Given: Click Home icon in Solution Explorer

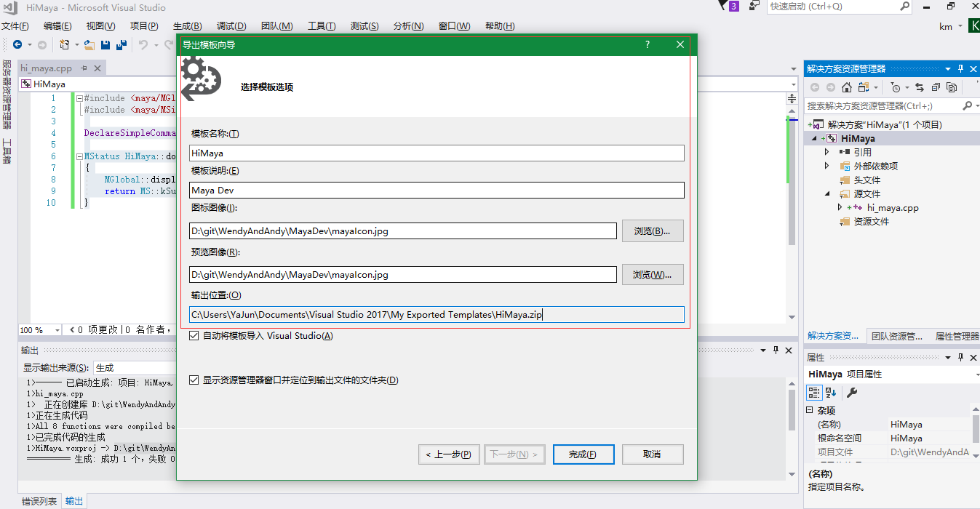Looking at the screenshot, I should (x=847, y=87).
